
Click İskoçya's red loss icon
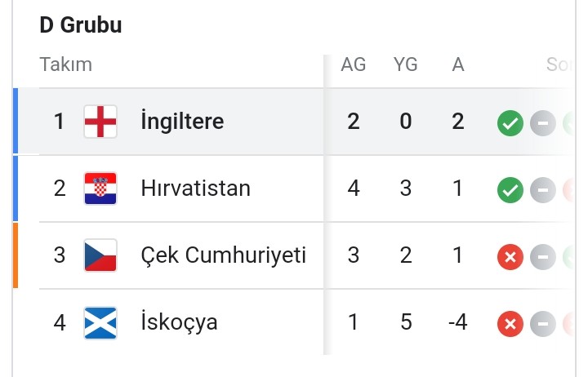tap(510, 324)
